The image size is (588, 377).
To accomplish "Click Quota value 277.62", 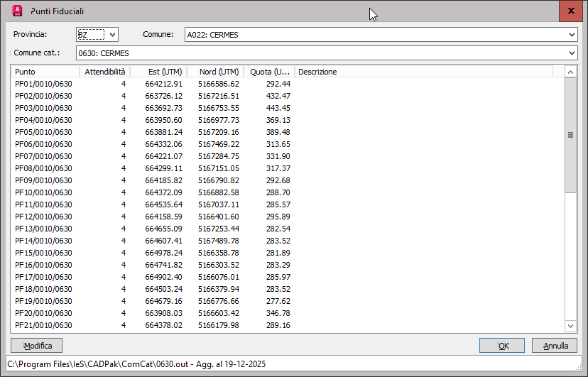I will click(278, 301).
